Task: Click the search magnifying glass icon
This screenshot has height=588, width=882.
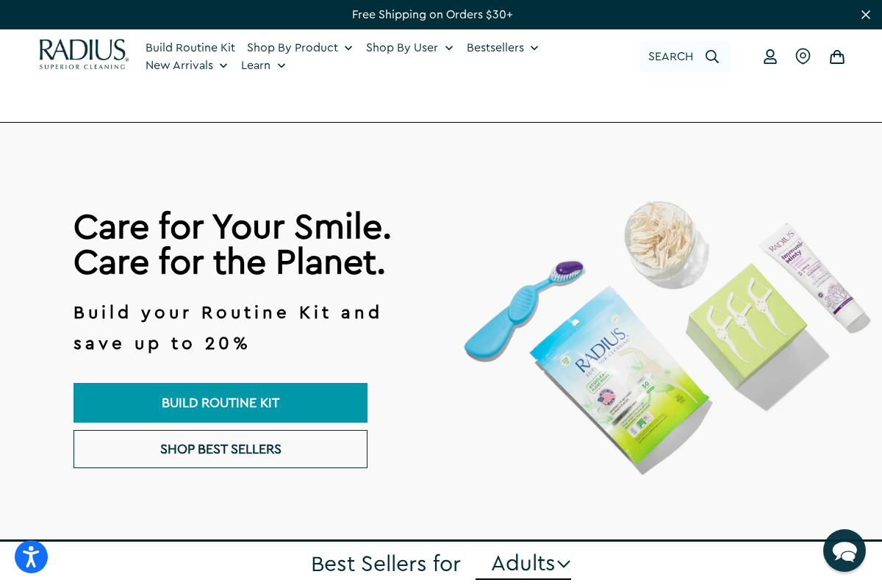Action: 711,57
